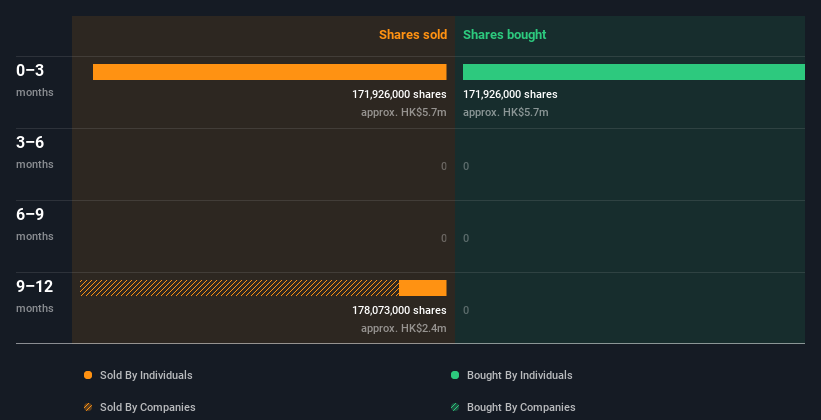Click the 6–9 months row label

point(35,224)
